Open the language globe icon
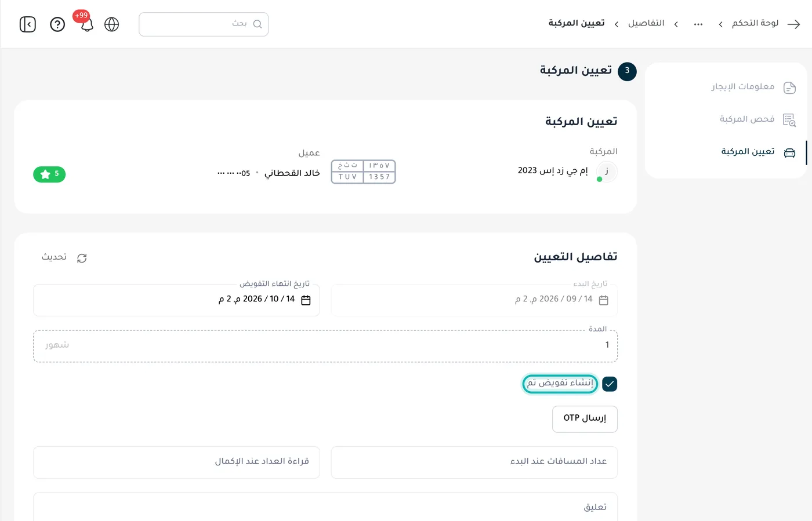Image resolution: width=812 pixels, height=521 pixels. (x=111, y=24)
